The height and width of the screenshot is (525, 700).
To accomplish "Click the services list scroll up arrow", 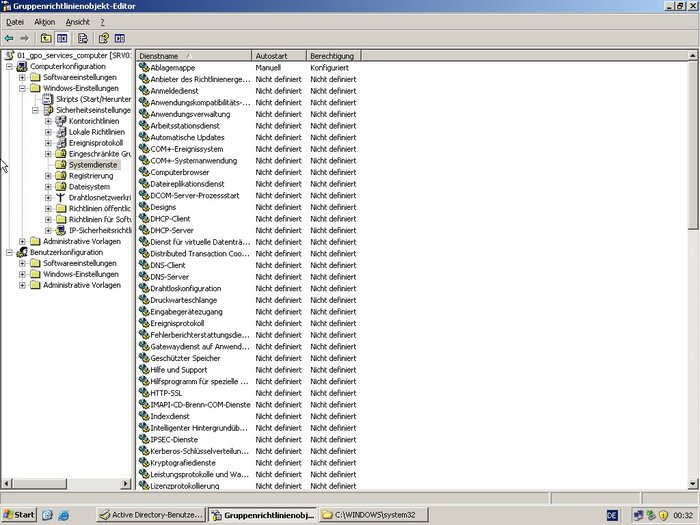I will tap(692, 56).
